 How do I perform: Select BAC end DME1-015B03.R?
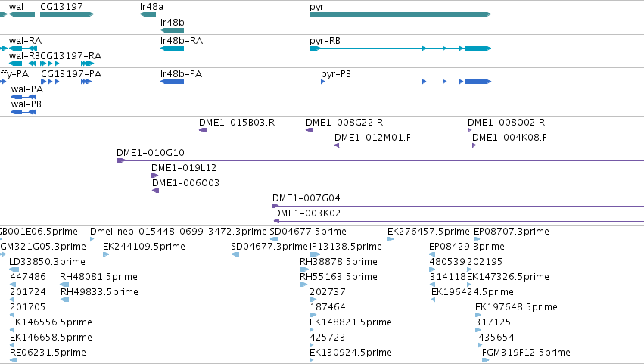click(x=203, y=130)
